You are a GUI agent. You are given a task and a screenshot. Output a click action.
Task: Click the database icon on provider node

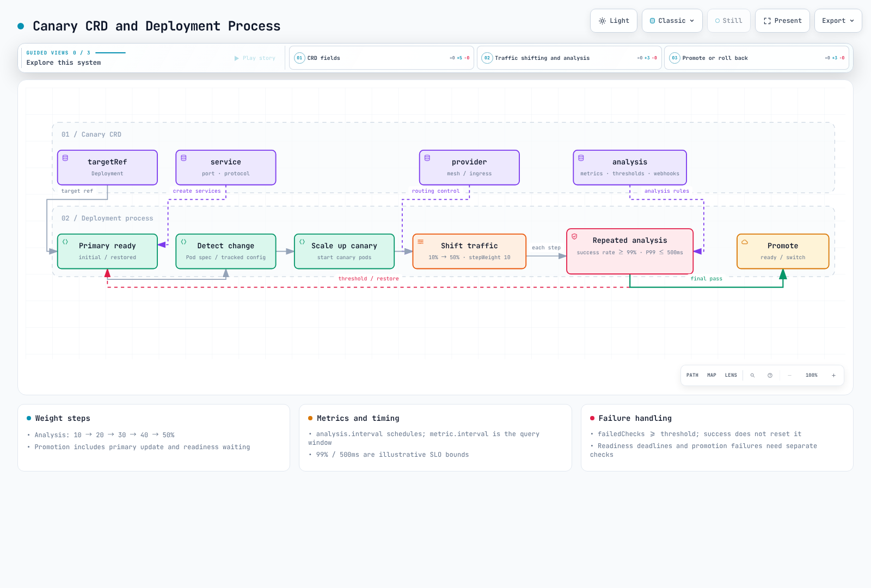(x=427, y=158)
